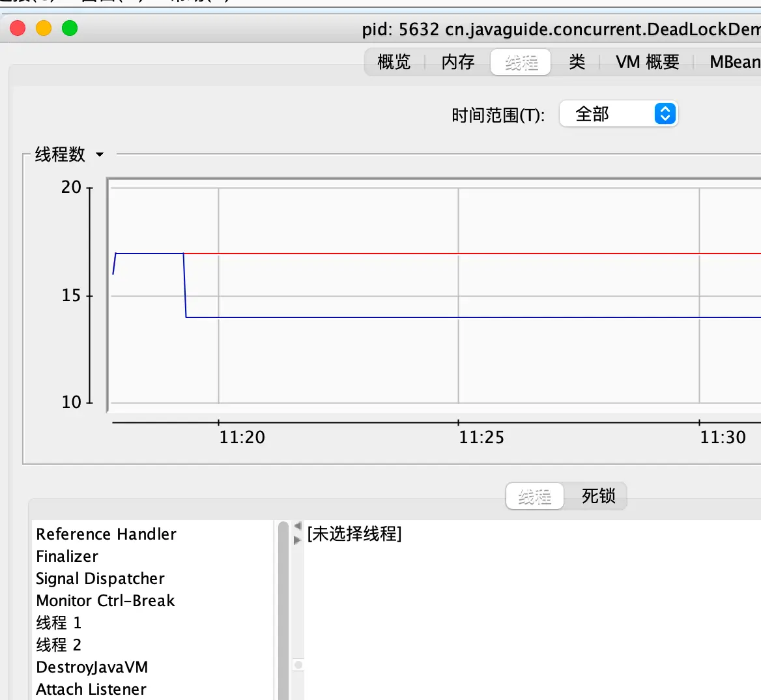761x700 pixels.
Task: Select the DestroyJavaVM thread
Action: [x=92, y=667]
